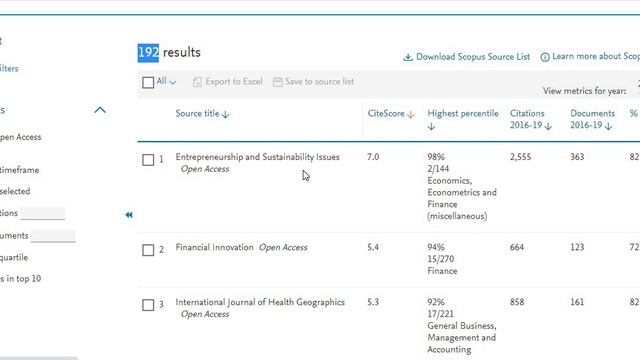Click percentile 92% in row 3
640x360 pixels.
(x=436, y=302)
